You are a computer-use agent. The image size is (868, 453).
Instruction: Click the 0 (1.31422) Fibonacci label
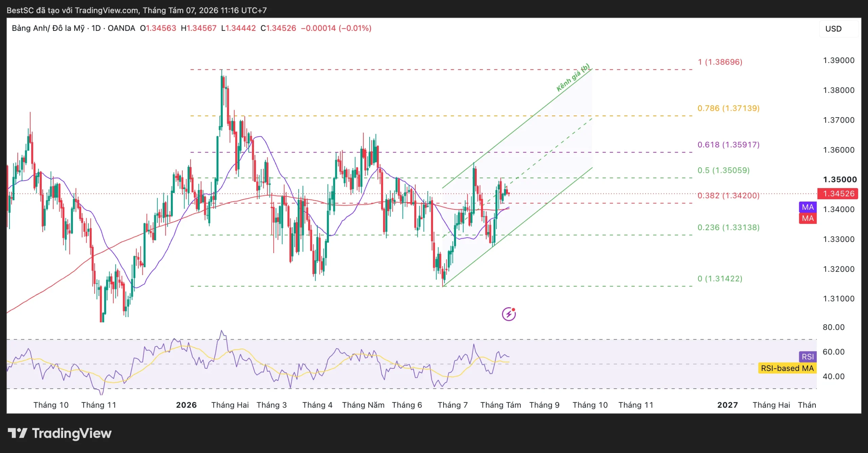pos(720,279)
